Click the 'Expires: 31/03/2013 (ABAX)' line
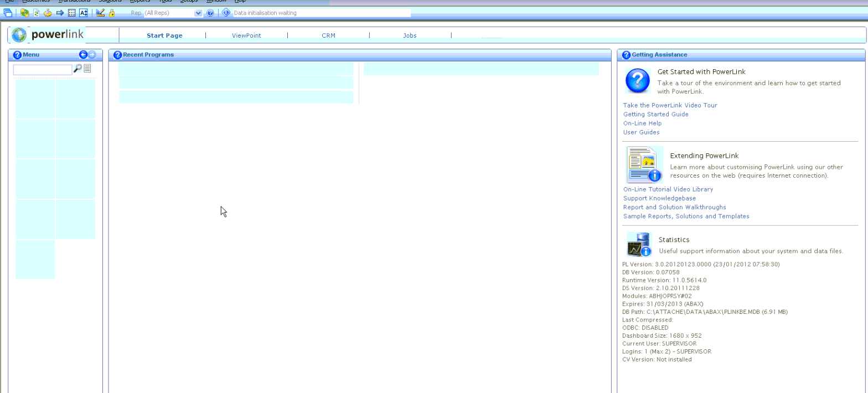This screenshot has height=393, width=868. [x=663, y=304]
